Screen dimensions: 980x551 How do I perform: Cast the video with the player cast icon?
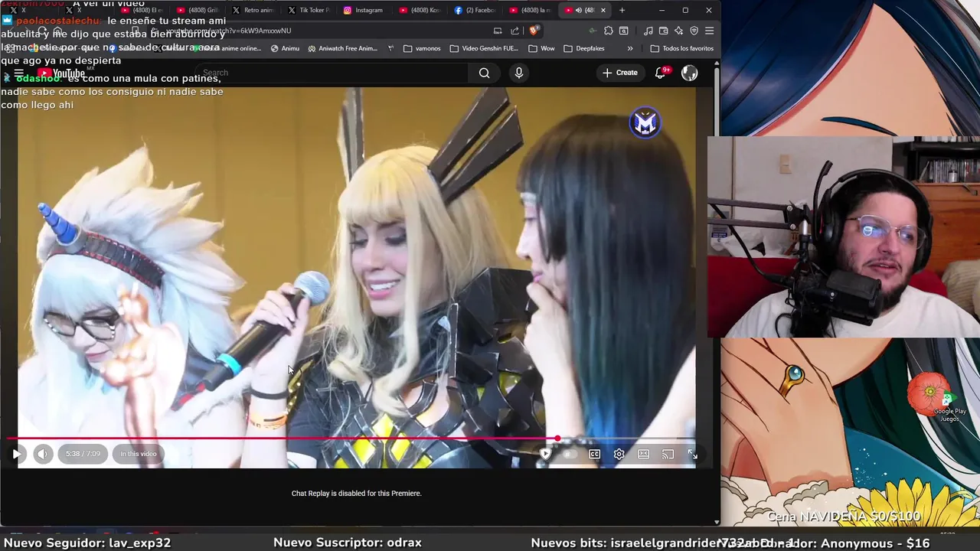click(x=668, y=454)
